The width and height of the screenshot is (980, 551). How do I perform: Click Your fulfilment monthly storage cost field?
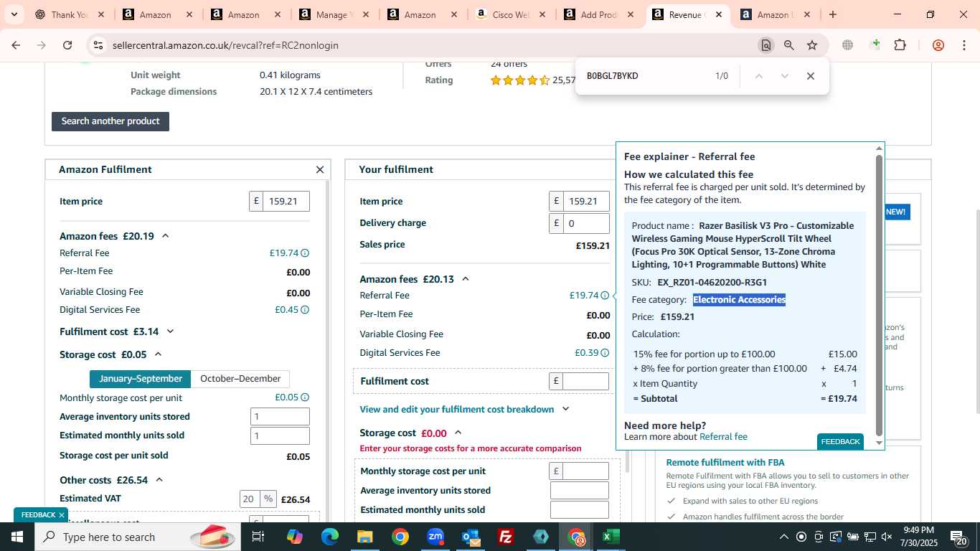pos(585,471)
